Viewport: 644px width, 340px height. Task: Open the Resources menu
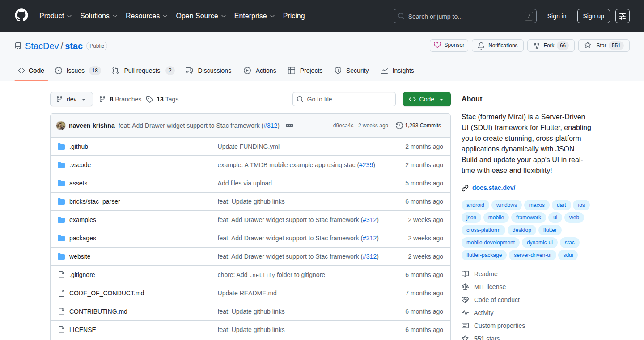pyautogui.click(x=147, y=16)
